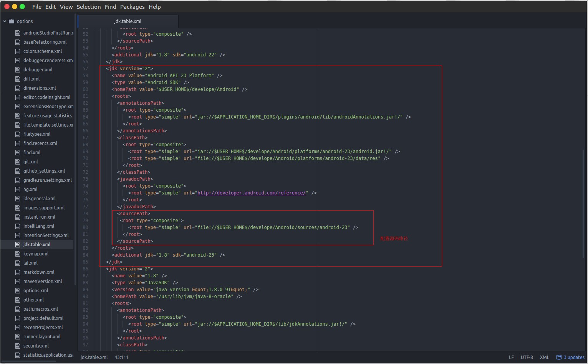Click the package updates icon in status bar
Screen dimensions: 588x364
[x=559, y=357]
